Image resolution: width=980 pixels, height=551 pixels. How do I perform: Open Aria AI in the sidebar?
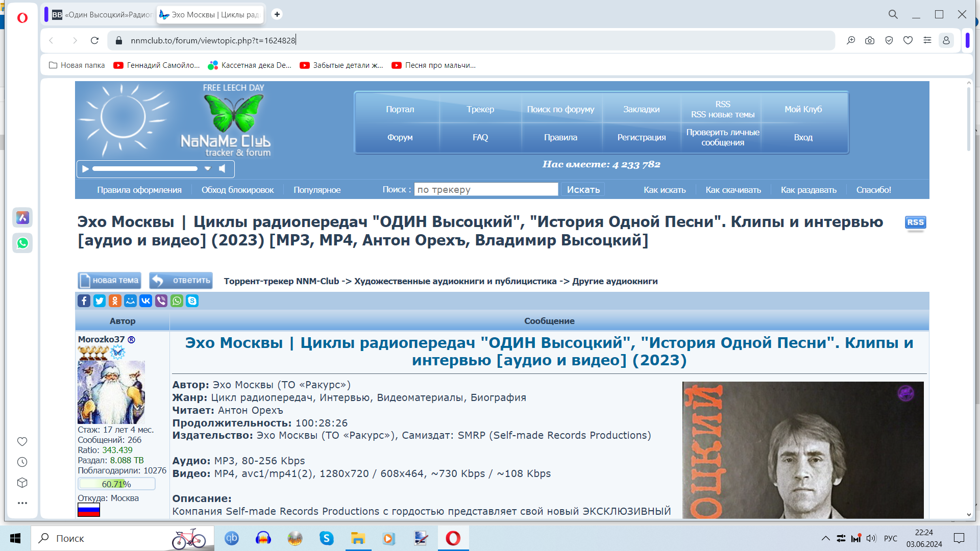tap(22, 218)
